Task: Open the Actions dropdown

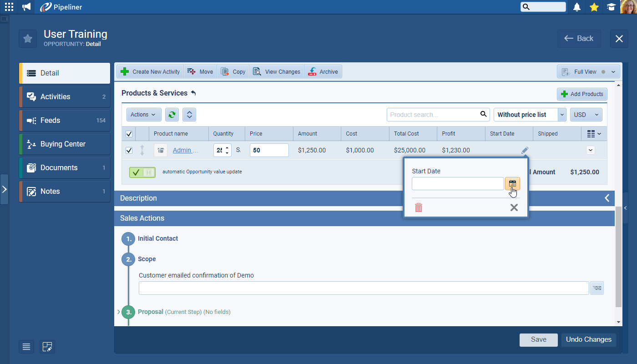Action: (x=143, y=115)
